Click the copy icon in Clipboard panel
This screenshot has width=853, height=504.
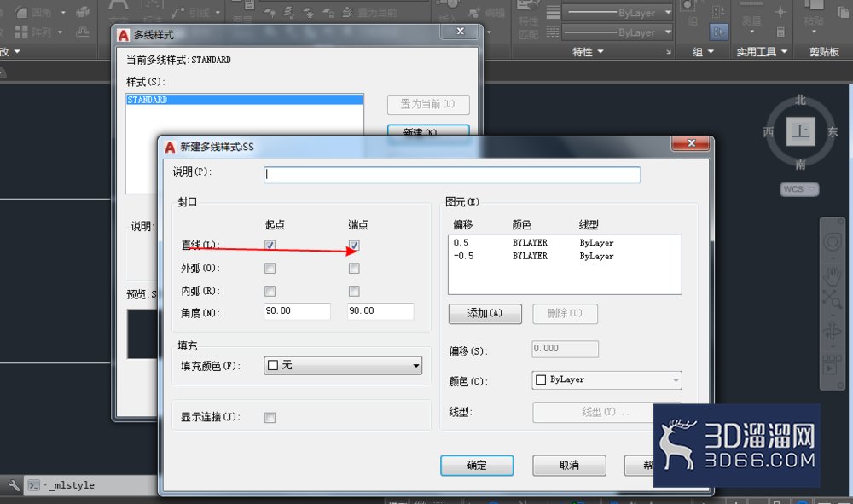842,12
